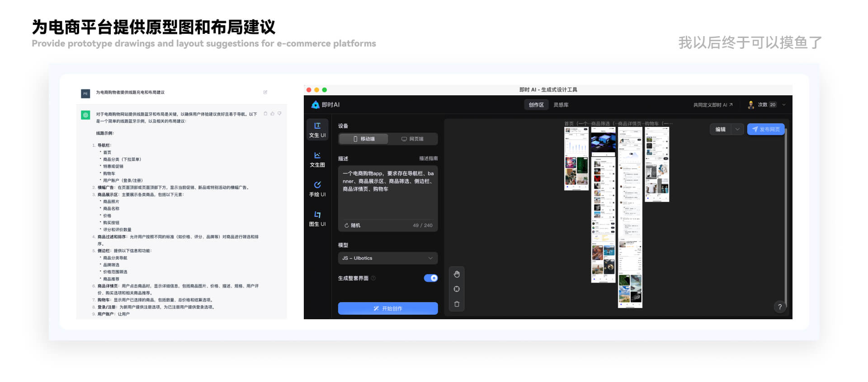Toggle the 生成整套界面 switch off
This screenshot has height=382, width=868.
pos(431,278)
